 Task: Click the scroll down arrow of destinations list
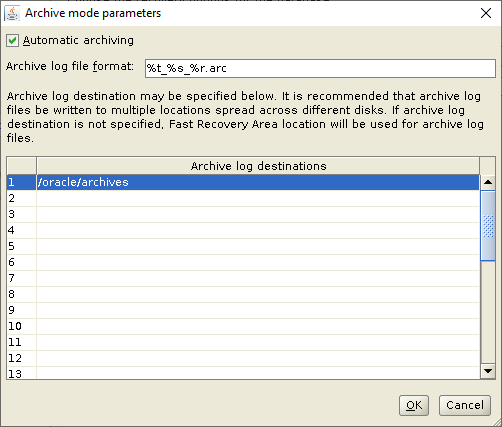click(x=488, y=371)
